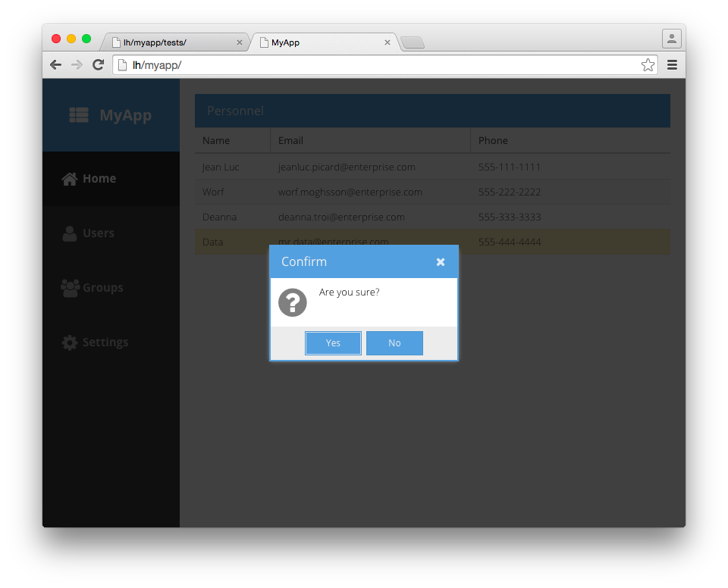Close the lh/myapp/tests tab

[240, 42]
